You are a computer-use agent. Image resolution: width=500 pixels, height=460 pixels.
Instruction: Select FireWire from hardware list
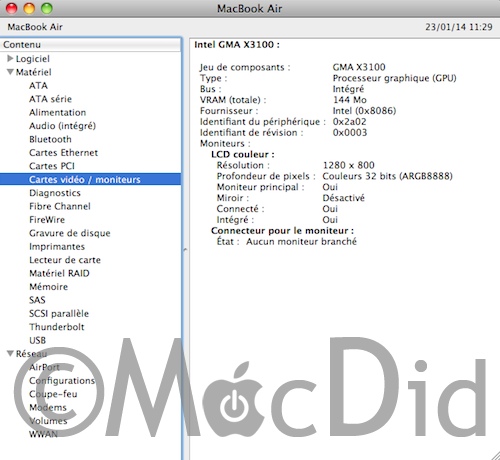(x=47, y=220)
